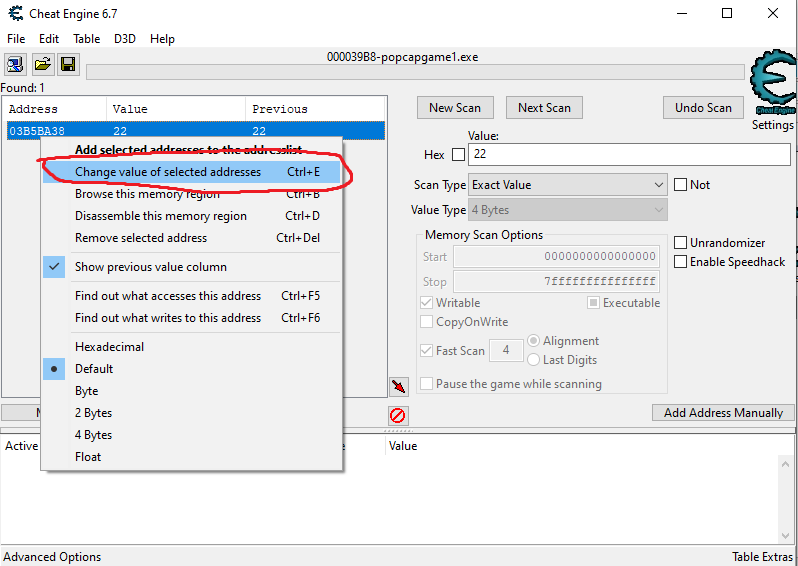The height and width of the screenshot is (566, 798).
Task: Click the Stop address field
Action: (x=556, y=281)
